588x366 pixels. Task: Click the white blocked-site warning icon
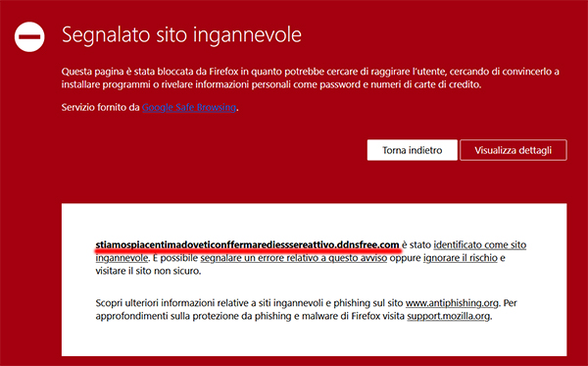click(x=29, y=36)
